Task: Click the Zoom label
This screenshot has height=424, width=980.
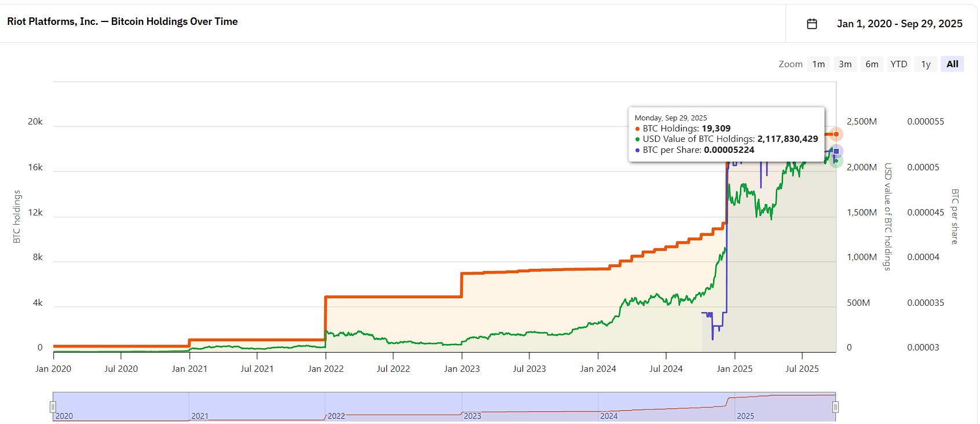Action: pos(791,64)
